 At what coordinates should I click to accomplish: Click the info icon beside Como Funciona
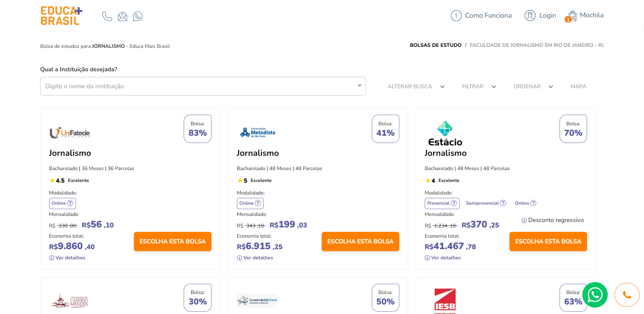[x=456, y=16]
